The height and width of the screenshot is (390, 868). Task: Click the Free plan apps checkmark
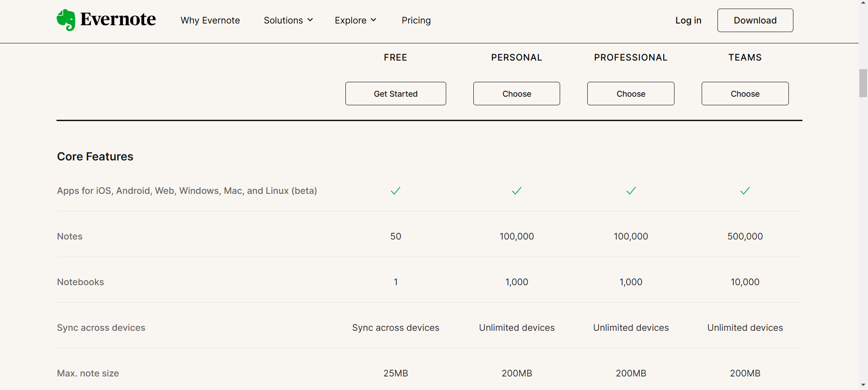click(x=396, y=191)
